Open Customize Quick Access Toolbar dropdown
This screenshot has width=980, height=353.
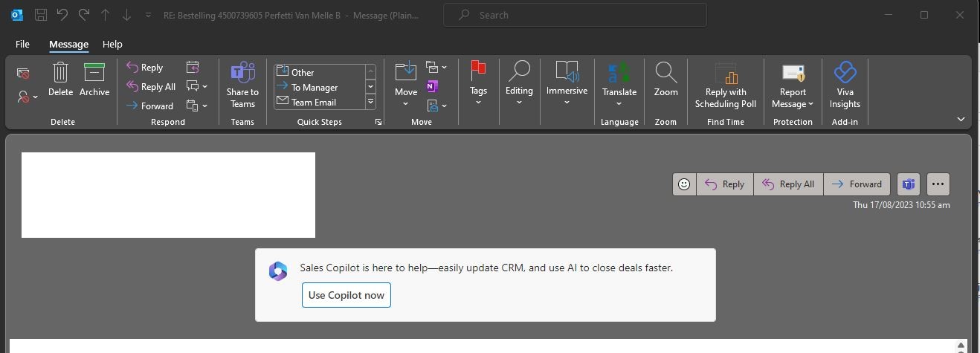click(x=148, y=15)
